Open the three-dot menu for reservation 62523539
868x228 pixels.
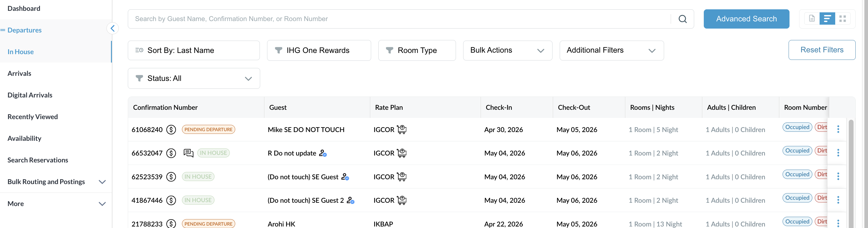(x=838, y=176)
